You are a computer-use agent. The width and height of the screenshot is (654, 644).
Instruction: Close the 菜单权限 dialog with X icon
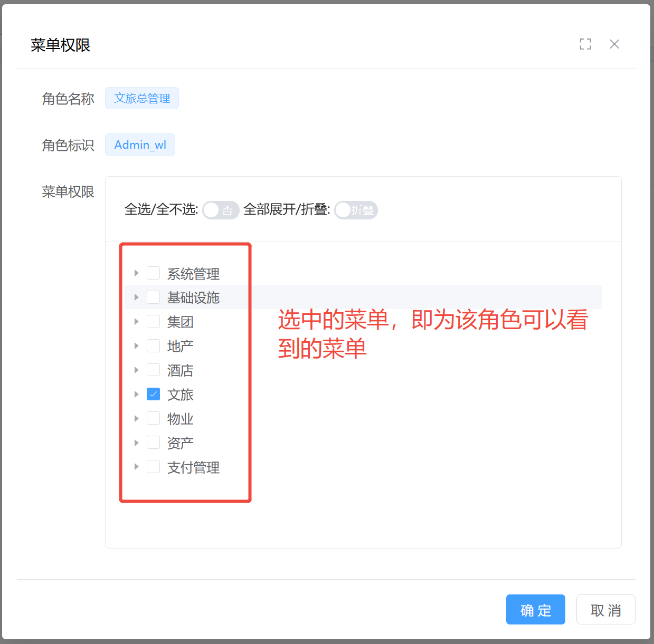tap(614, 44)
